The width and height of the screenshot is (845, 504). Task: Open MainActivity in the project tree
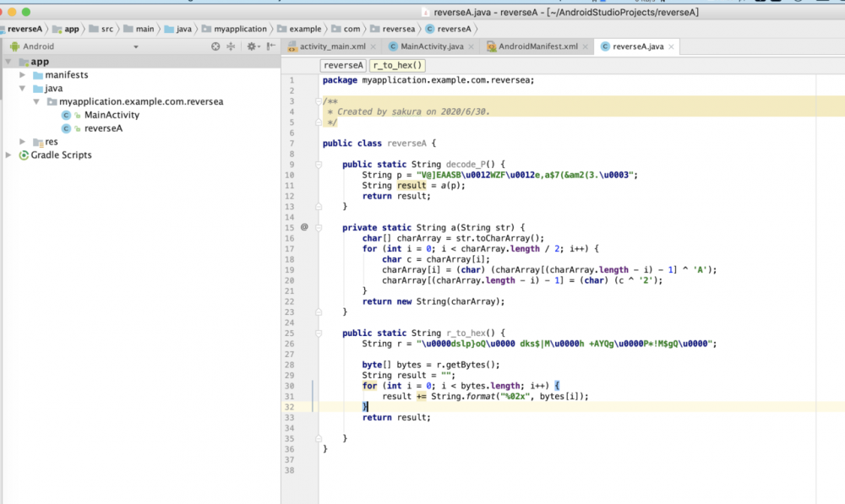point(112,115)
